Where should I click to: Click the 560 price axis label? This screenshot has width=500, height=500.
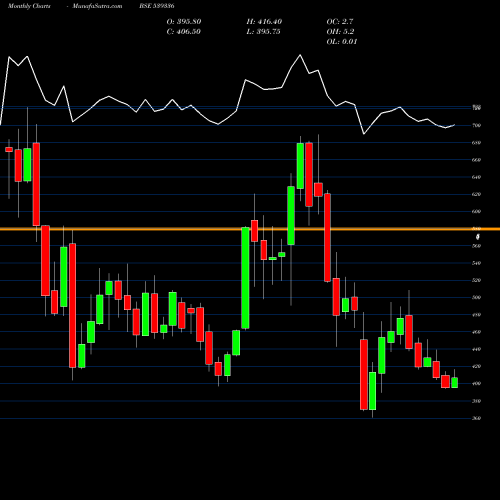[x=476, y=246]
